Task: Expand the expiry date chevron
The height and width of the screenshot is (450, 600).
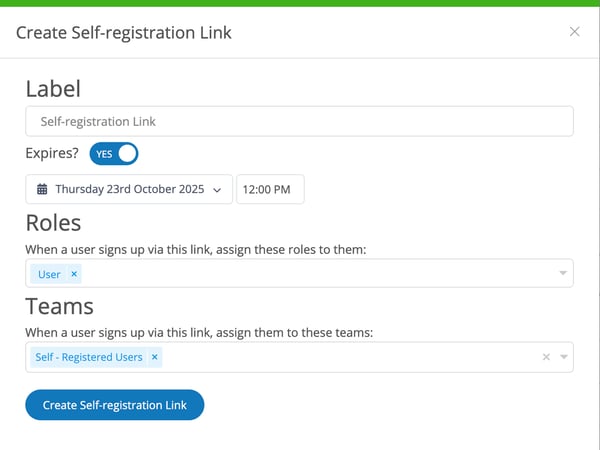Action: (x=217, y=189)
